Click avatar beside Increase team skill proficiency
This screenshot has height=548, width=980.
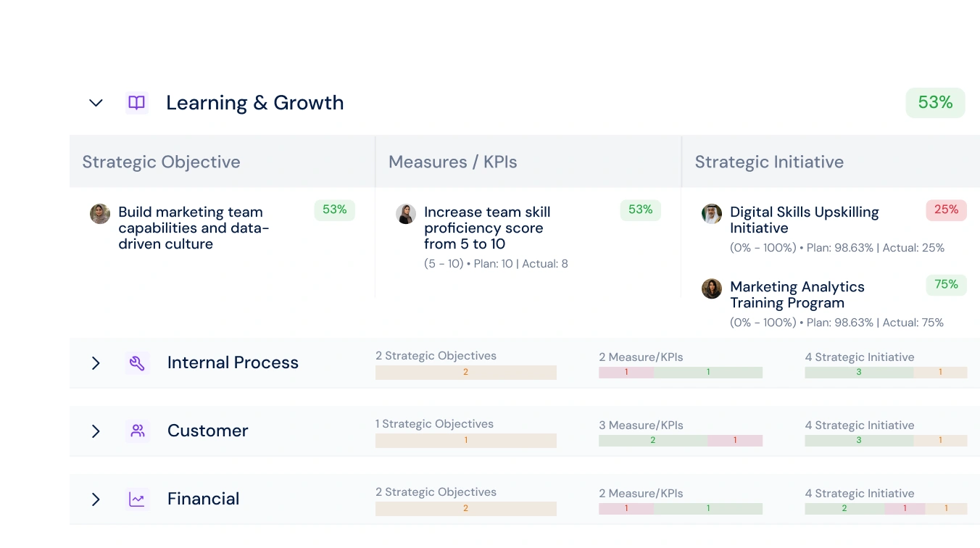406,214
